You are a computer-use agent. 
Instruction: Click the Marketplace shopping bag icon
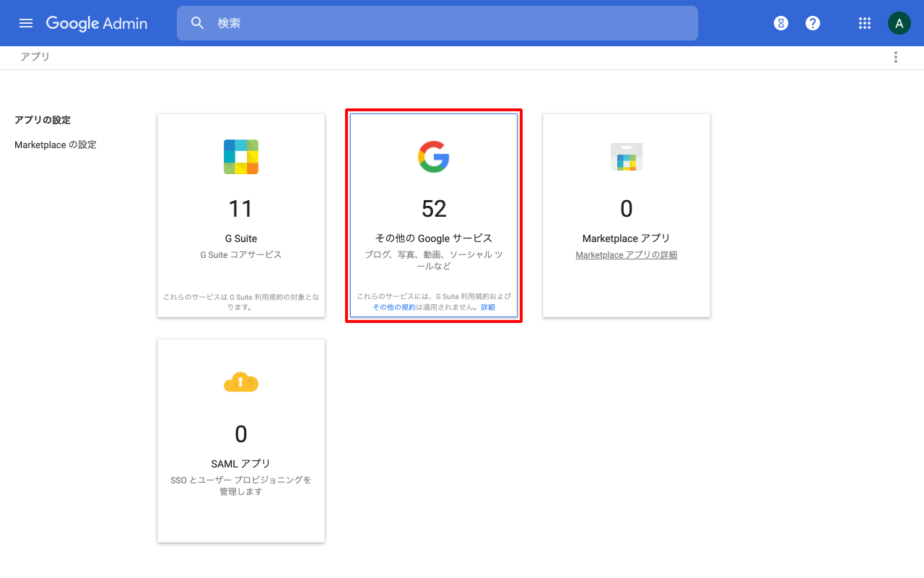pos(627,157)
